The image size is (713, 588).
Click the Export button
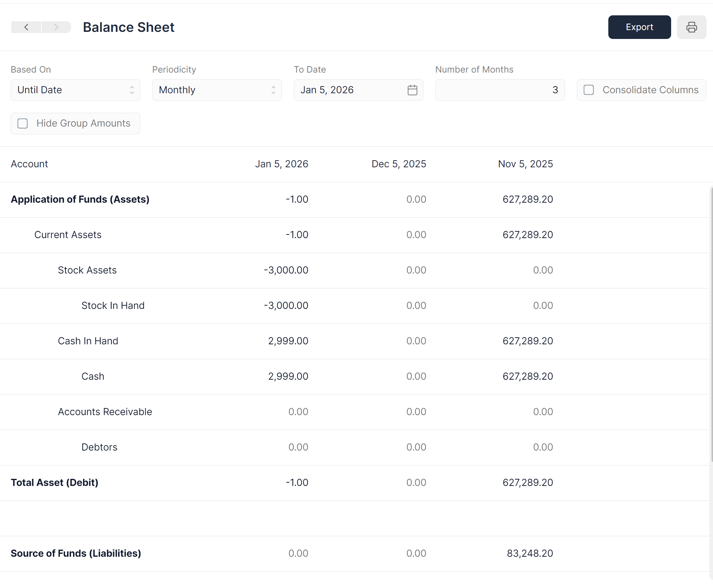639,27
